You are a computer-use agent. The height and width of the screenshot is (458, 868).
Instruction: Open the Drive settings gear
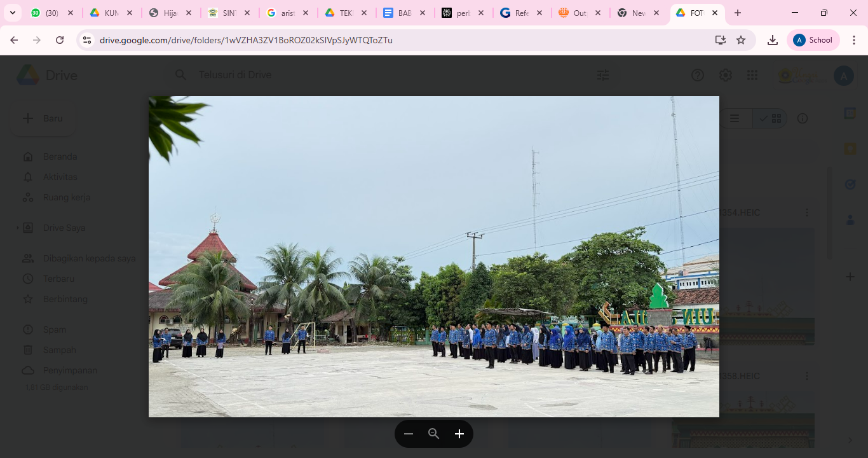coord(726,75)
